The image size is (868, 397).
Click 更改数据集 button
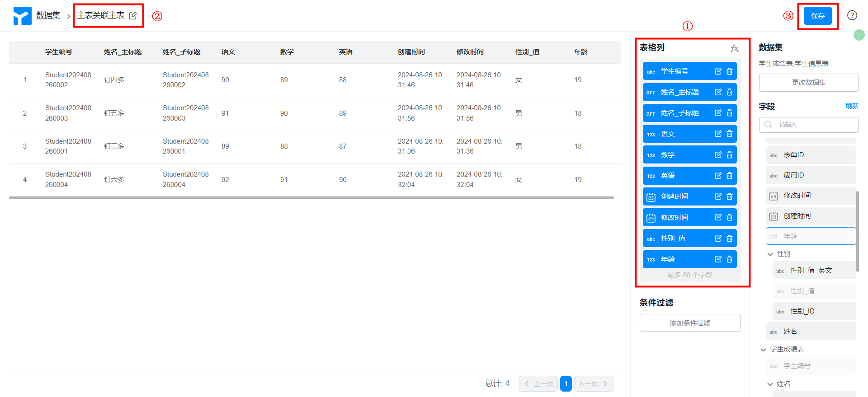pos(808,83)
